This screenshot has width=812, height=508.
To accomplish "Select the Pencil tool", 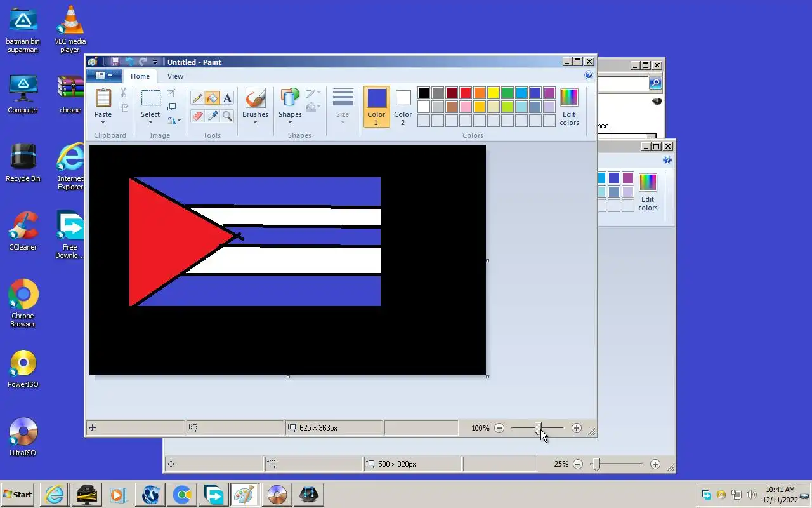I will click(197, 98).
